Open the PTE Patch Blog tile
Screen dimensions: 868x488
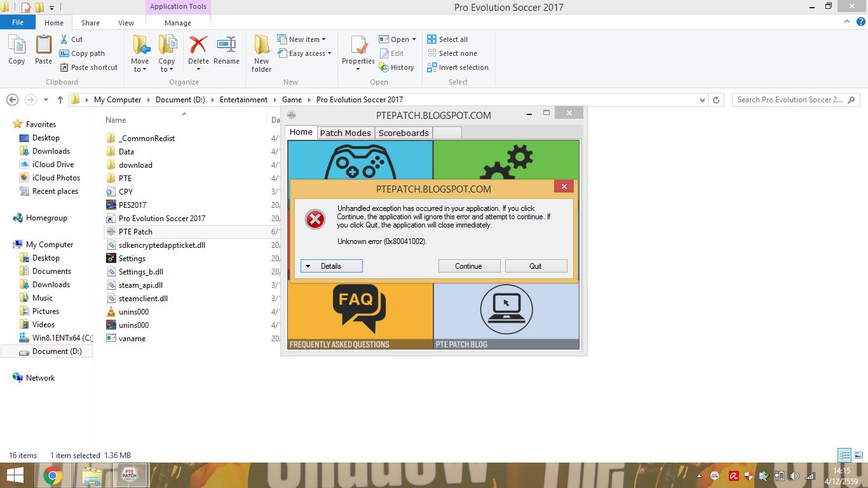[x=506, y=316]
